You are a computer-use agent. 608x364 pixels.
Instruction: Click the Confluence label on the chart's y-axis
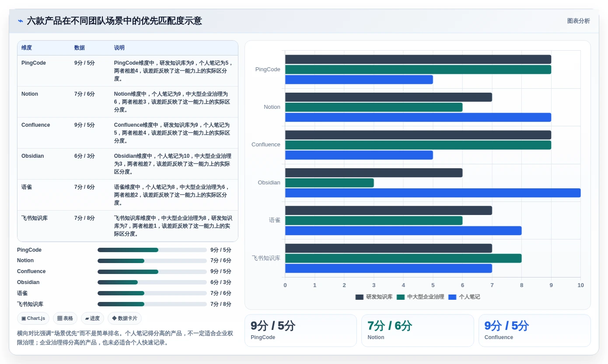point(266,145)
